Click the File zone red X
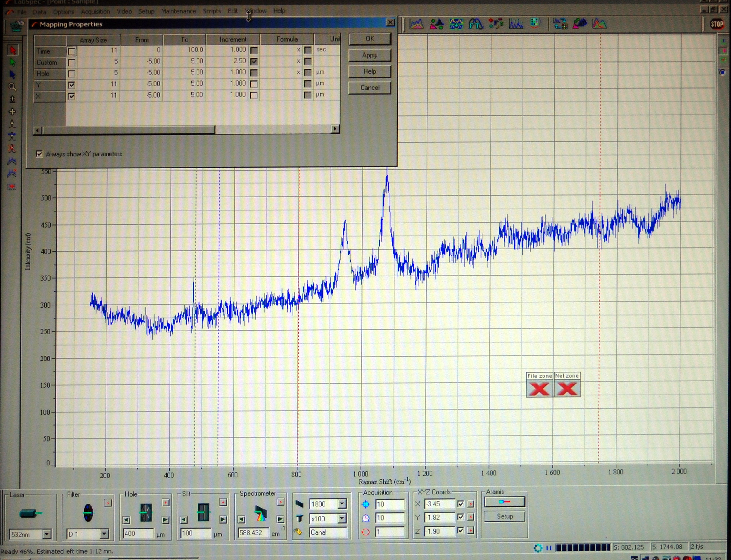Viewport: 731px width, 560px height. [539, 389]
